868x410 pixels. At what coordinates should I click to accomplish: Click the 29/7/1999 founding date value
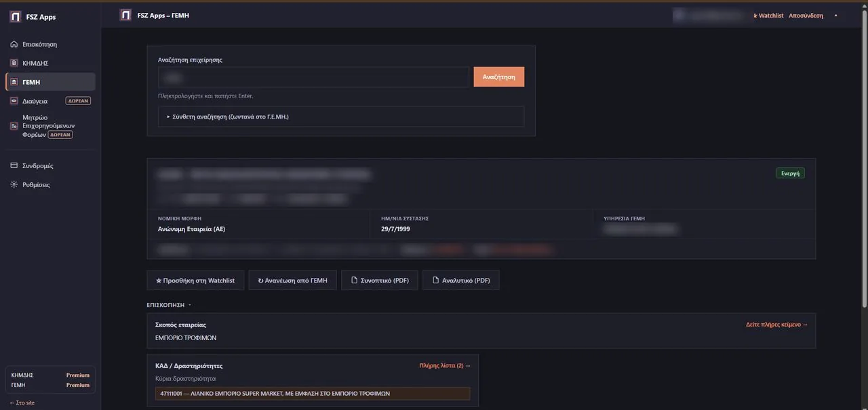coord(396,229)
